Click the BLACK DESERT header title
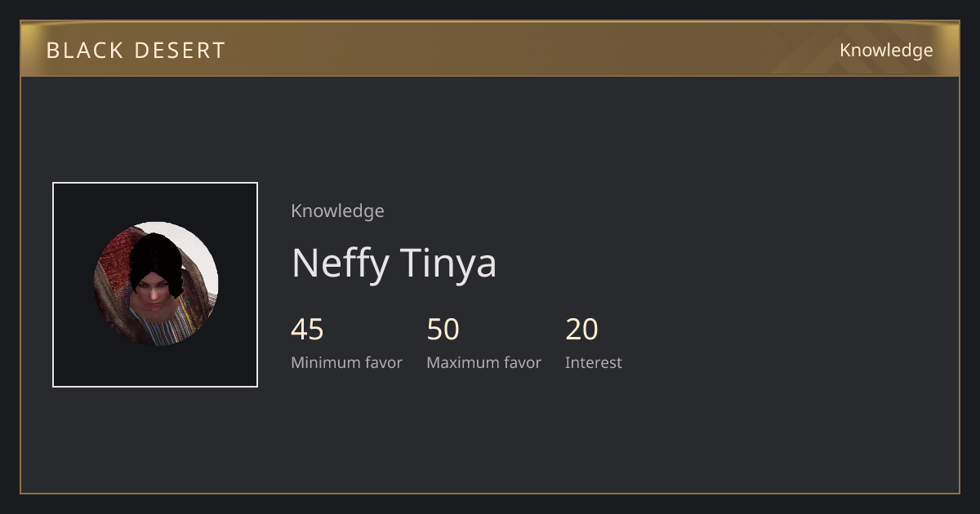The height and width of the screenshot is (514, 980). coord(136,50)
